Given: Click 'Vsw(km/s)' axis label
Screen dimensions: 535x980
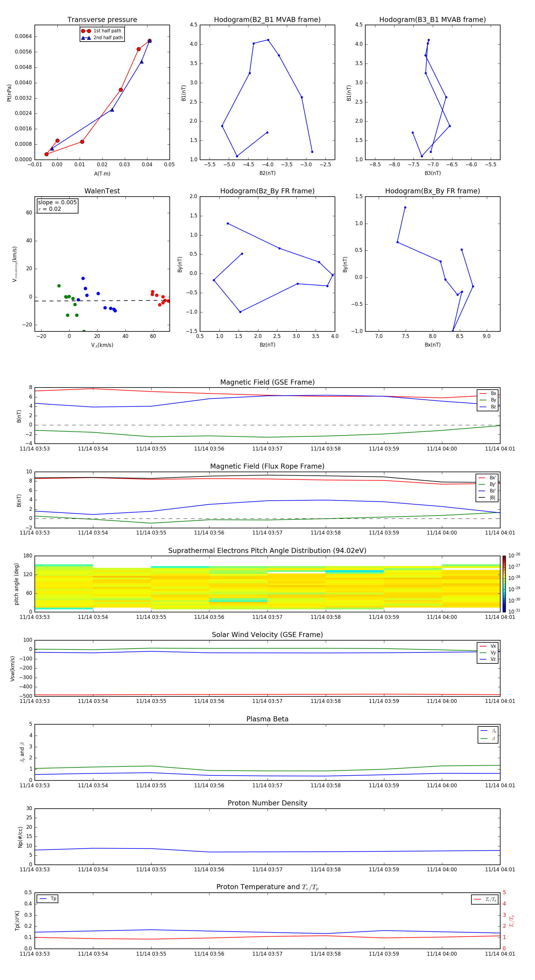Looking at the screenshot, I should 12,668.
